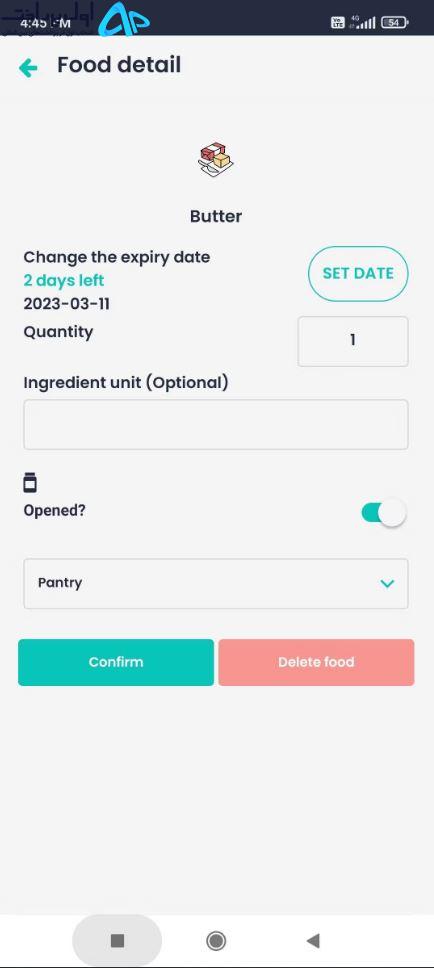Screen dimensions: 434x968
Task: Focus the Ingredient unit input field
Action: pyautogui.click(x=215, y=424)
